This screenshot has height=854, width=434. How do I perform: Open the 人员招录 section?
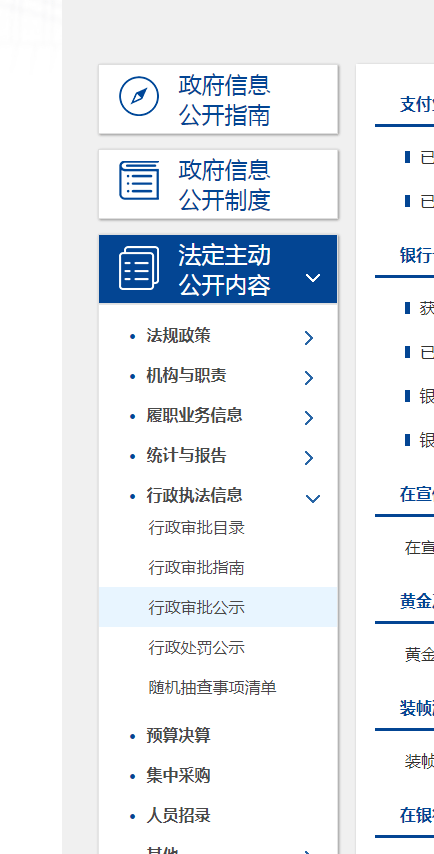(x=178, y=815)
